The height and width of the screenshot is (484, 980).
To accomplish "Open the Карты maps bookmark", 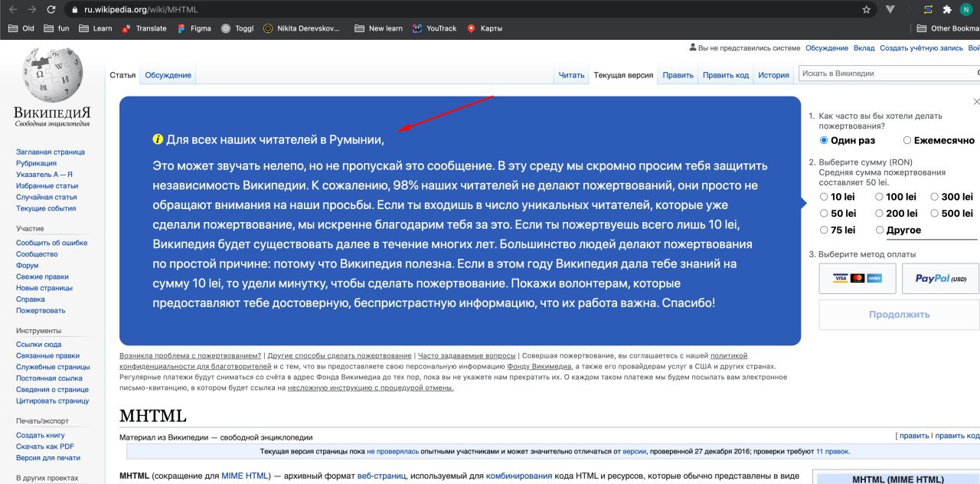I will 485,28.
